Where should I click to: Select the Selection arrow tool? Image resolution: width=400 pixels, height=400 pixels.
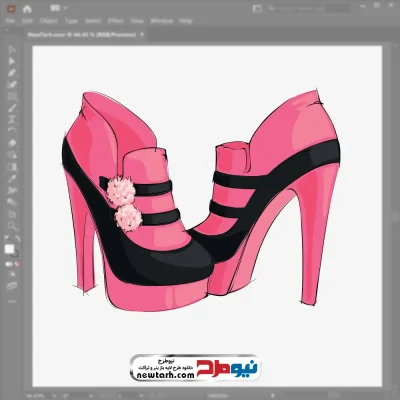(12, 50)
